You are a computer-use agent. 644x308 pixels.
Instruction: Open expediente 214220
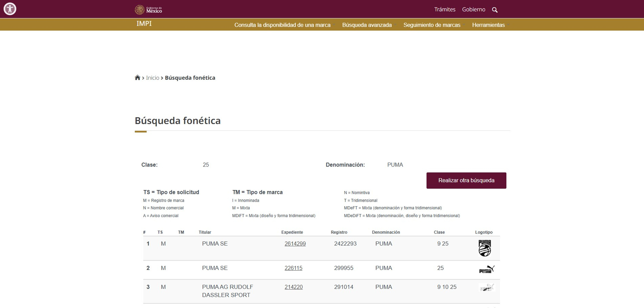(x=294, y=287)
